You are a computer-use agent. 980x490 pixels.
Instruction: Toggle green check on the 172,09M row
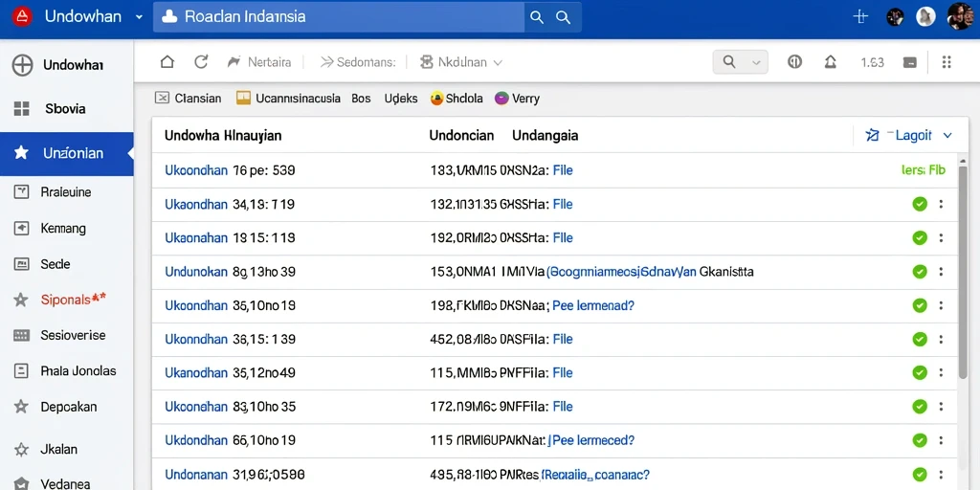920,406
